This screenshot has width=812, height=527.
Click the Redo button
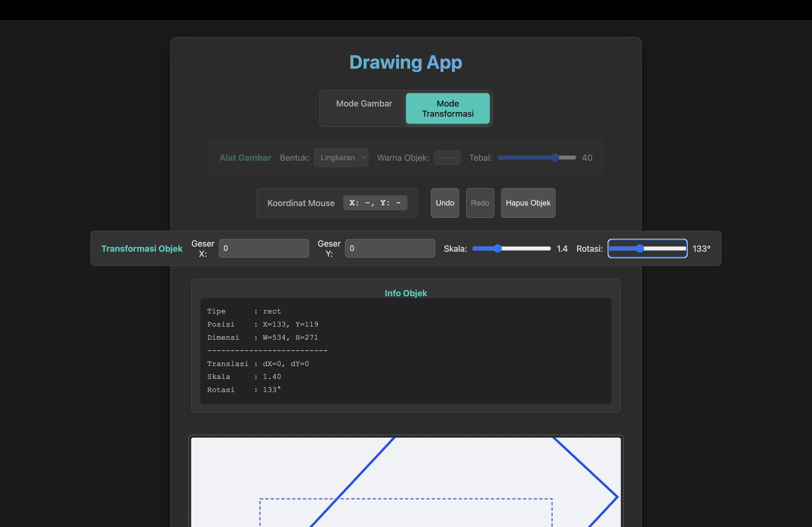click(480, 203)
